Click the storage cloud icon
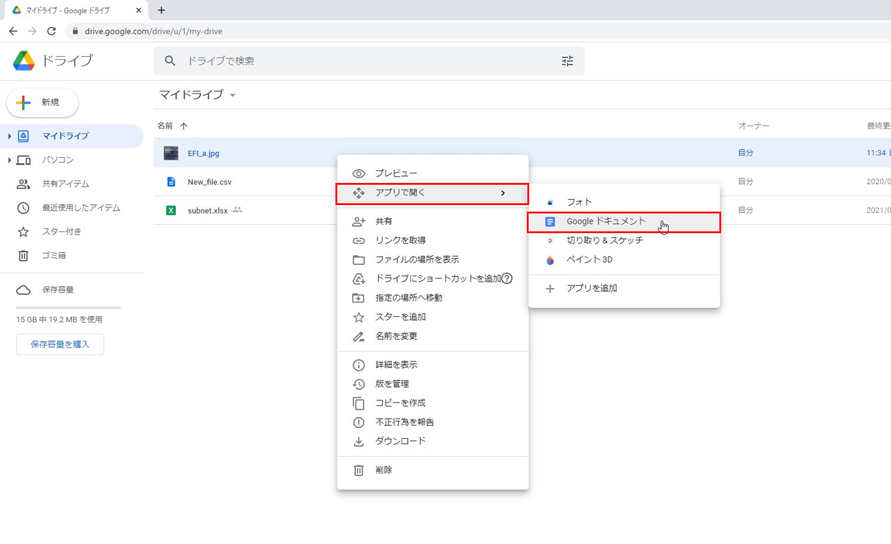 [x=23, y=290]
